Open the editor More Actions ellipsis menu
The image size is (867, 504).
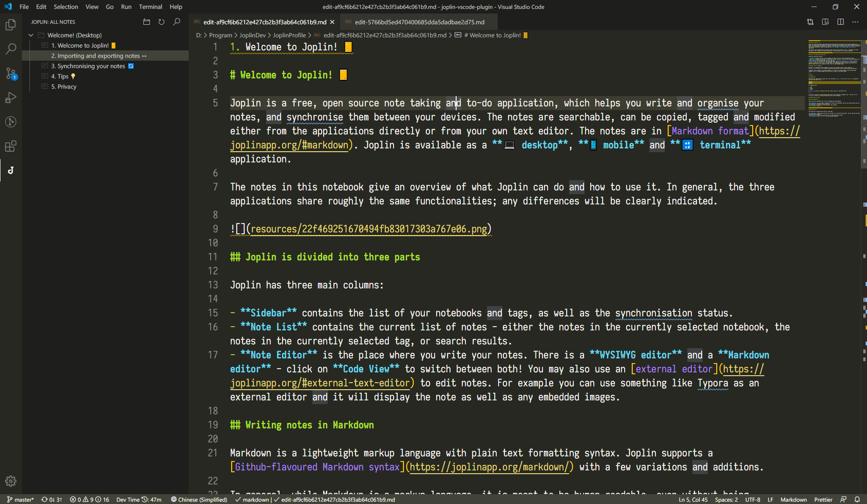coord(855,22)
